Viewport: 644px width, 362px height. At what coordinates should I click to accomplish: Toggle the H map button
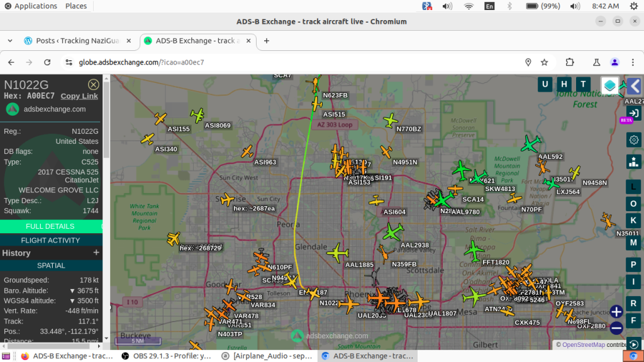coord(564,85)
